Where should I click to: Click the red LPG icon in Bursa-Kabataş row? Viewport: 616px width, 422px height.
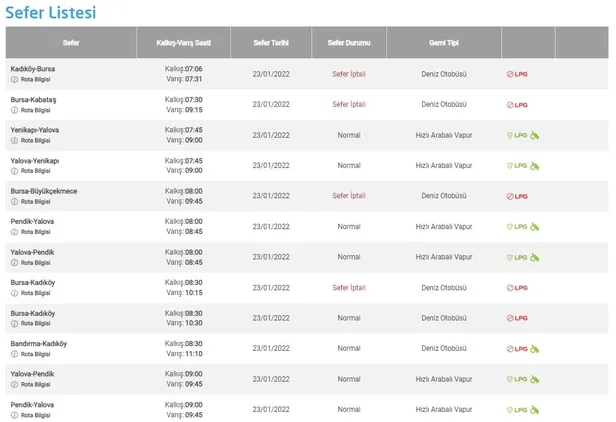click(517, 105)
